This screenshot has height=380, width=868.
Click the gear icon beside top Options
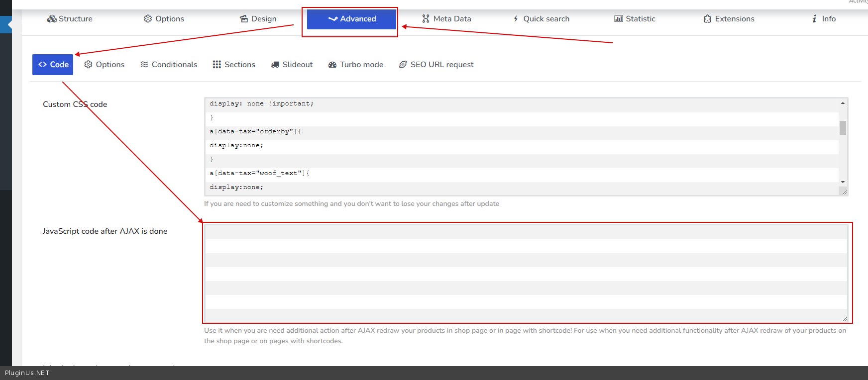148,19
